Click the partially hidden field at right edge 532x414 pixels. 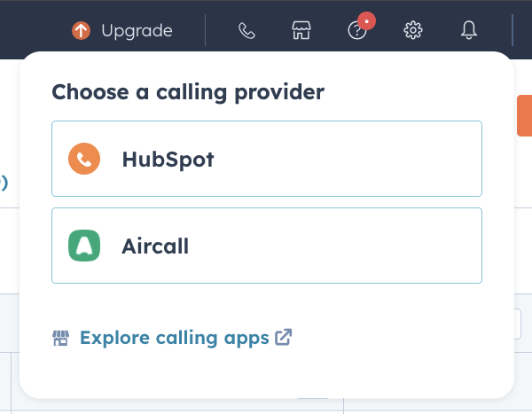[518, 324]
